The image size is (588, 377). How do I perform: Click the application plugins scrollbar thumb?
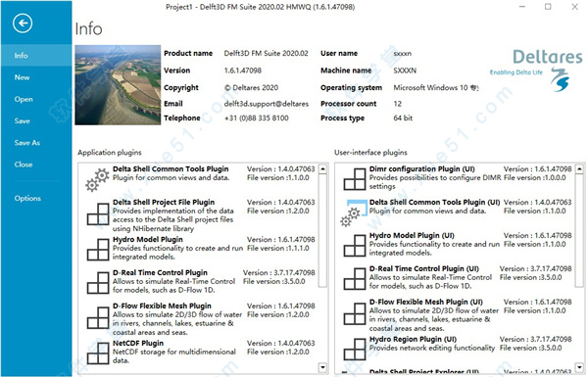322,230
